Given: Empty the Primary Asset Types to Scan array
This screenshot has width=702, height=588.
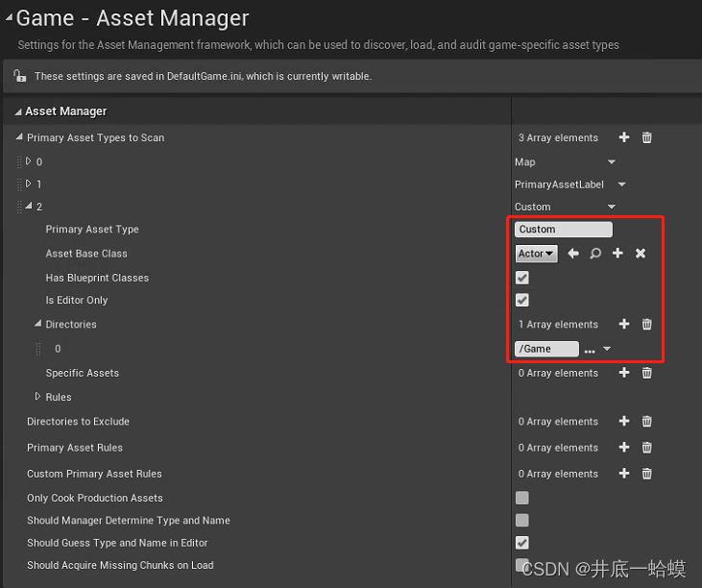Looking at the screenshot, I should coord(647,137).
